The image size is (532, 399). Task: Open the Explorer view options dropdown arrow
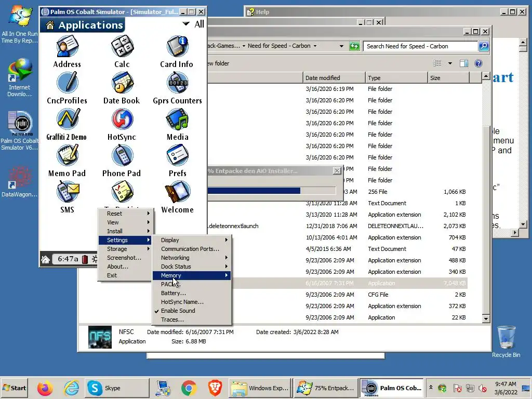point(450,63)
